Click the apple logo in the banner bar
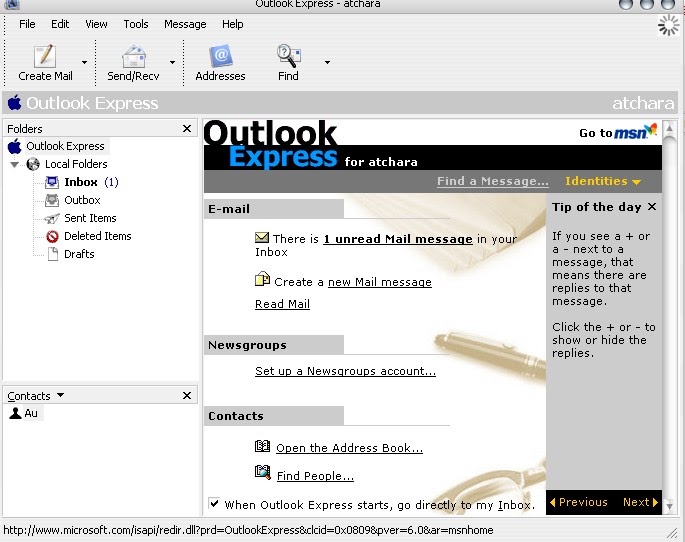 [14, 103]
